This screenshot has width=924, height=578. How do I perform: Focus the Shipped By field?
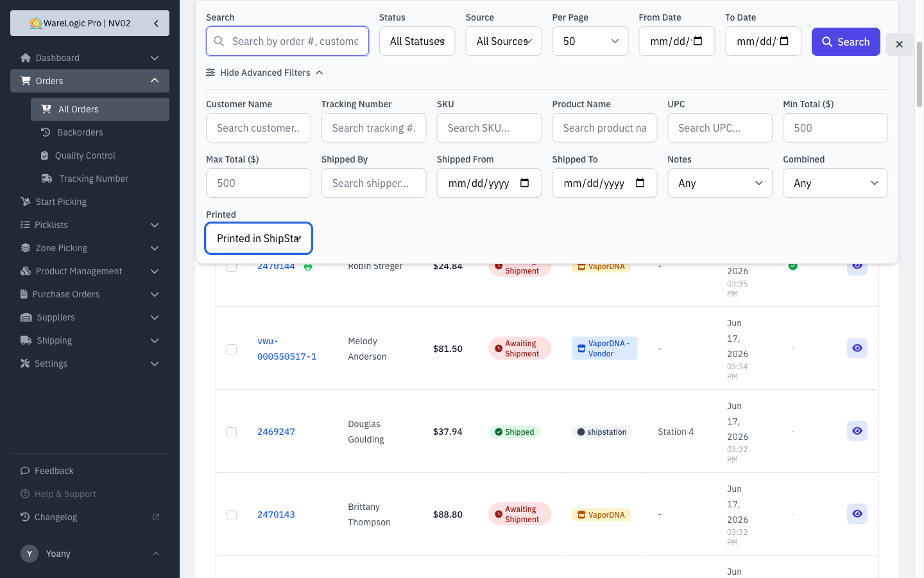pyautogui.click(x=373, y=183)
